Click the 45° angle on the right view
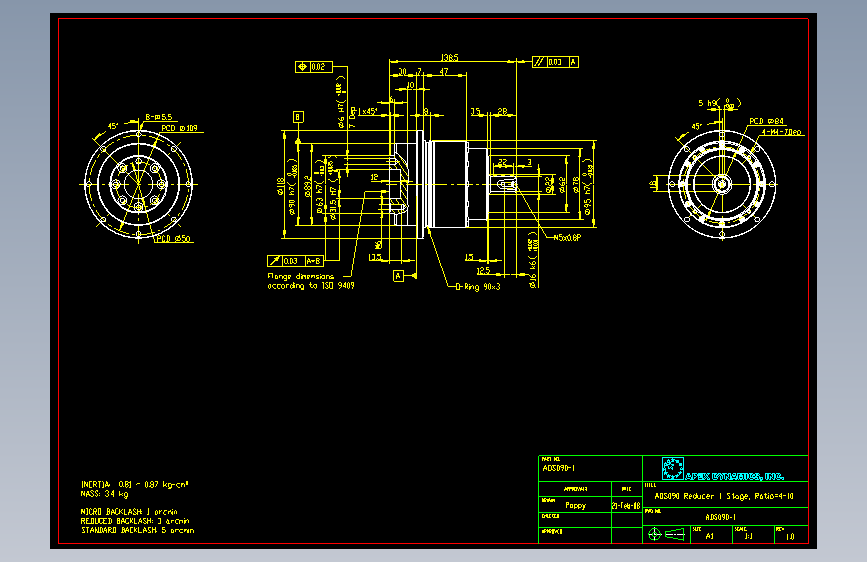 pos(697,126)
